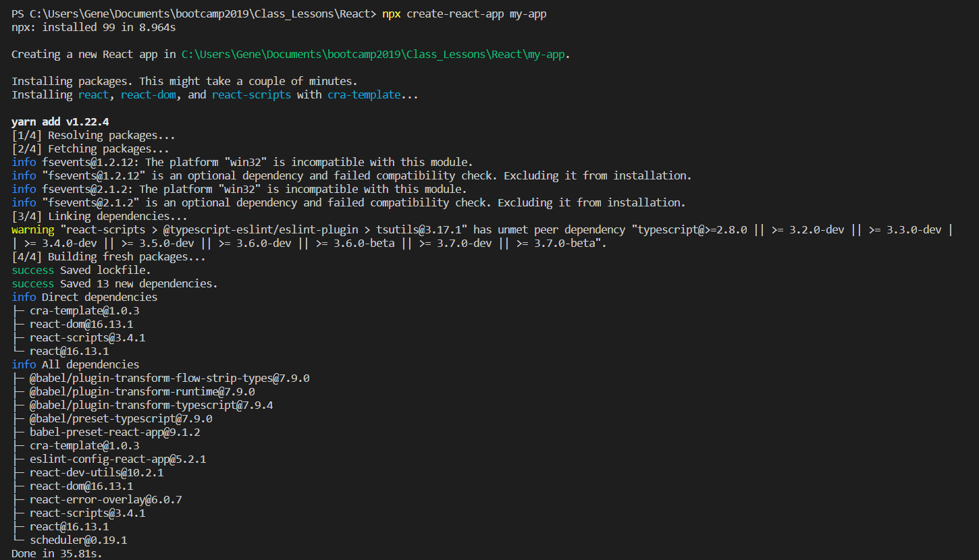Select the 'react-scripts@3.4.1' entry under Direct dependencies
Viewport: 979px width, 560px height.
pos(87,338)
